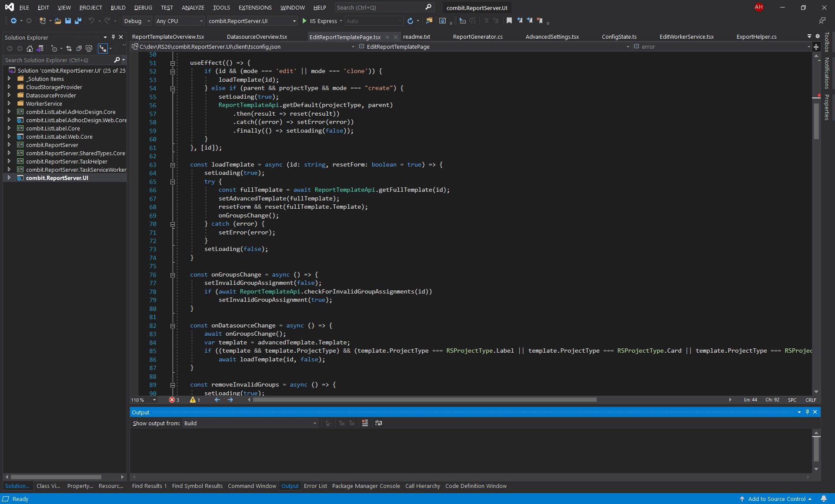Select the ReportGenerator.cs tab
The width and height of the screenshot is (835, 504).
pos(477,37)
